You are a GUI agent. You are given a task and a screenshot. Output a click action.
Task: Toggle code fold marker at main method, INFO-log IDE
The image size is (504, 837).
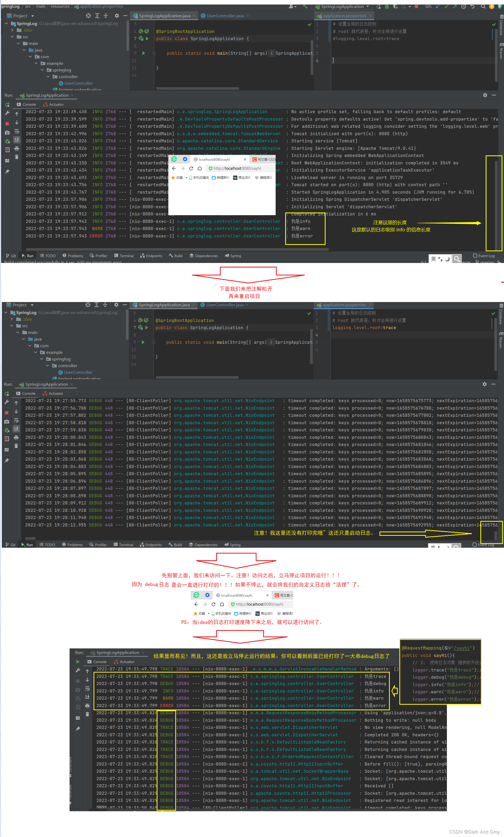(154, 53)
